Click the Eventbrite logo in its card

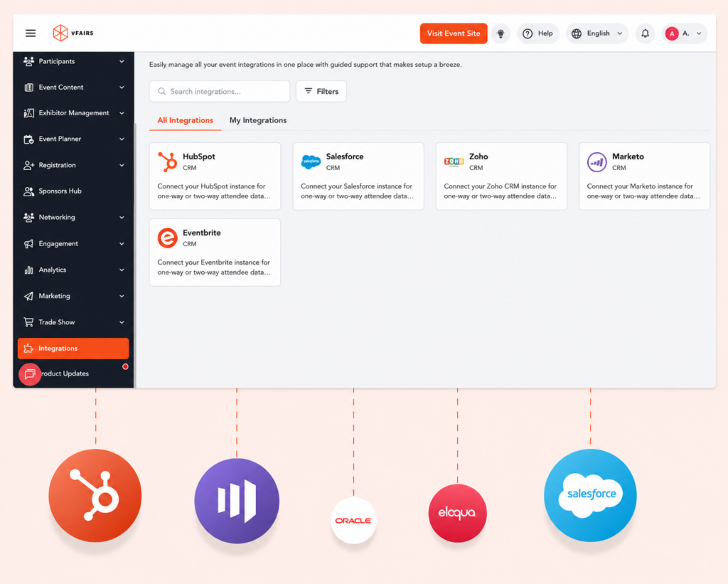[167, 238]
